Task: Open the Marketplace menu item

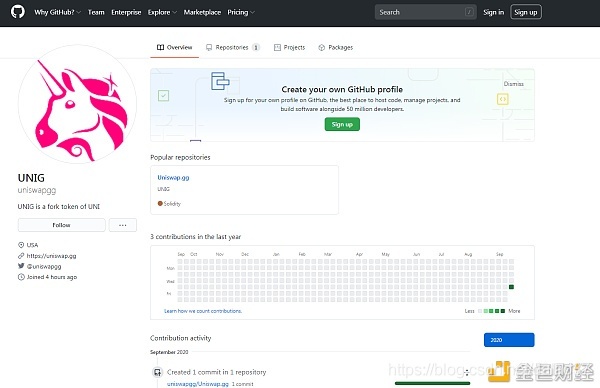Action: pos(202,12)
